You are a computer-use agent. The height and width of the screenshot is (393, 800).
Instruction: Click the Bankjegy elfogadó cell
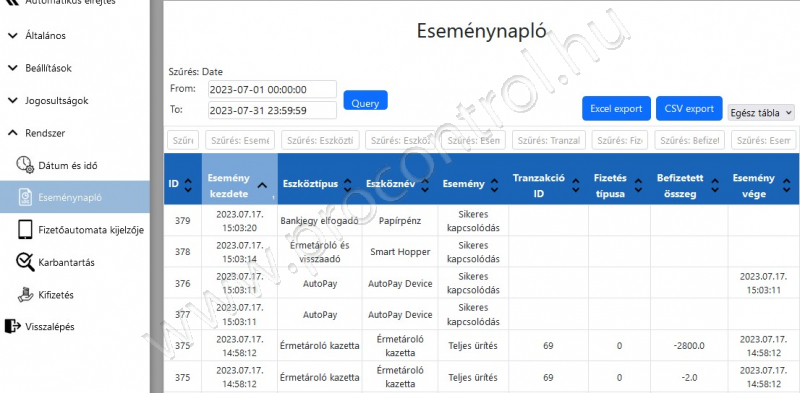[x=320, y=220]
